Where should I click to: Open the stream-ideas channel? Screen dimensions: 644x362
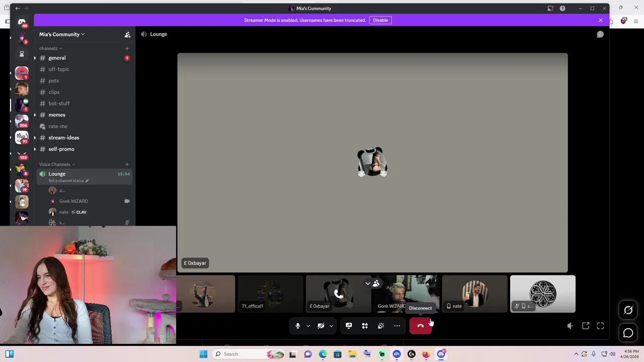pos(84,138)
